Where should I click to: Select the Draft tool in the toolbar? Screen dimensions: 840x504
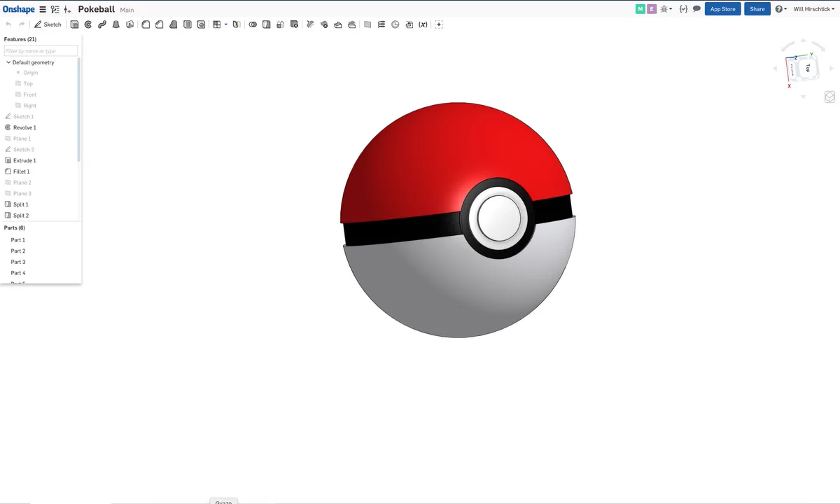pyautogui.click(x=174, y=24)
